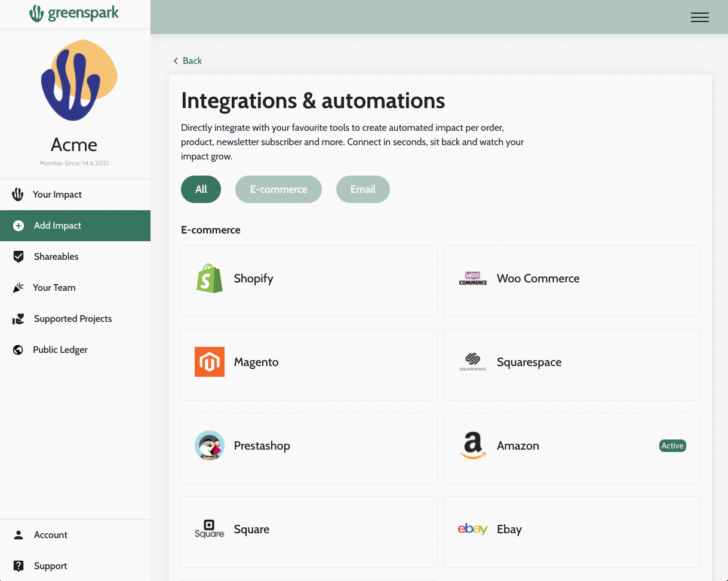View the Public Ledger
Screen dimensions: 728x581
point(75,350)
